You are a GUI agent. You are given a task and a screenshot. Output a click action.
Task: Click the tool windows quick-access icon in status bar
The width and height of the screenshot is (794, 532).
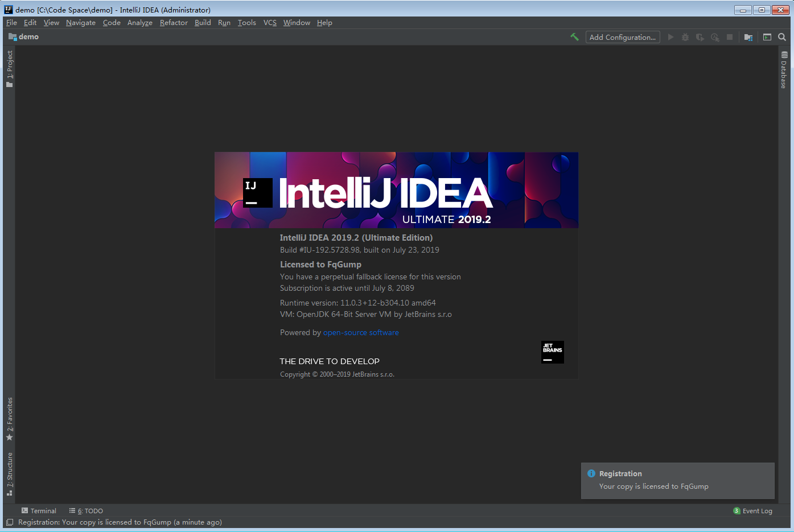pyautogui.click(x=9, y=522)
